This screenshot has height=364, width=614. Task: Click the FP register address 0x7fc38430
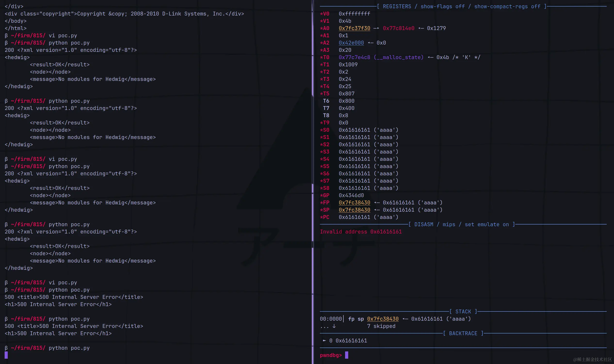354,203
